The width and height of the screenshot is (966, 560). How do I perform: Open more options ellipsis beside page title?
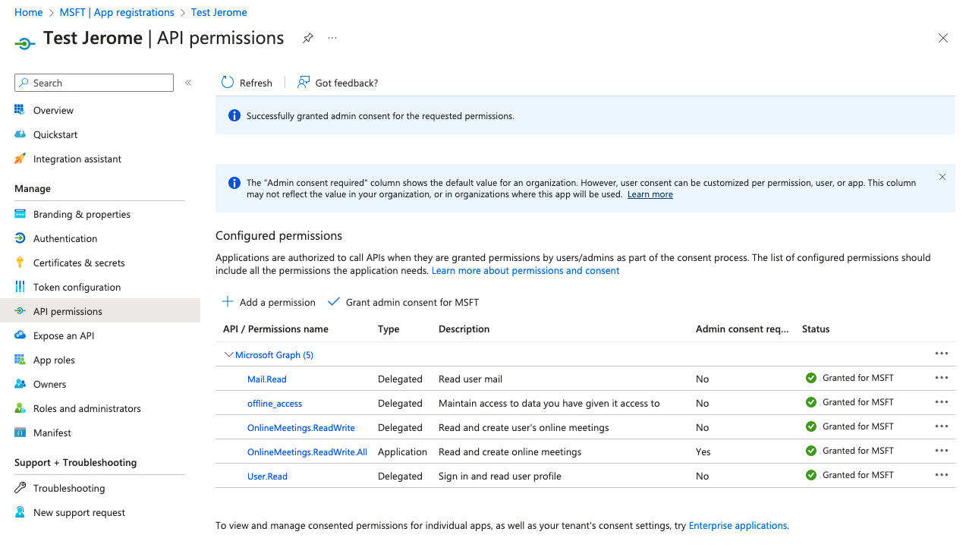(x=332, y=38)
